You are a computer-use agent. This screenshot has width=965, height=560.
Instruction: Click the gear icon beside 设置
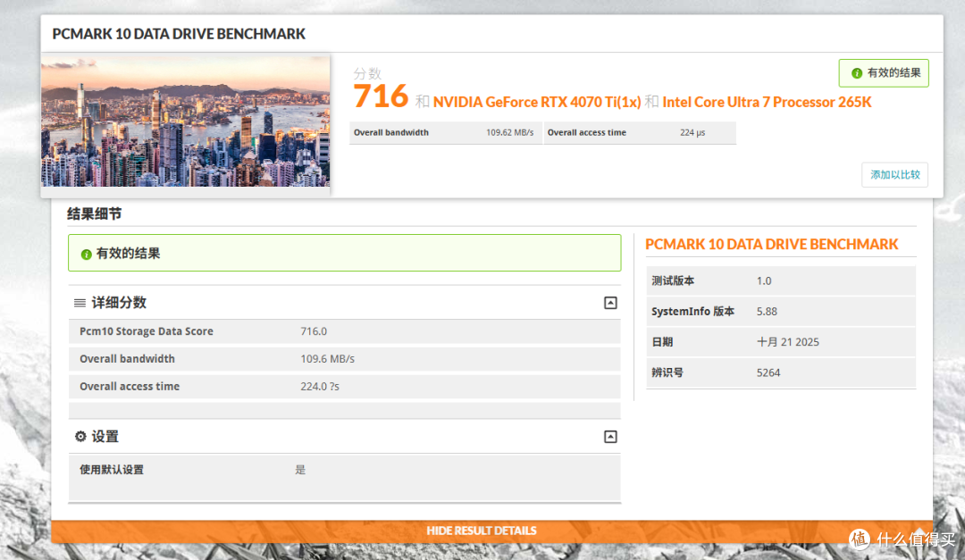coord(80,437)
